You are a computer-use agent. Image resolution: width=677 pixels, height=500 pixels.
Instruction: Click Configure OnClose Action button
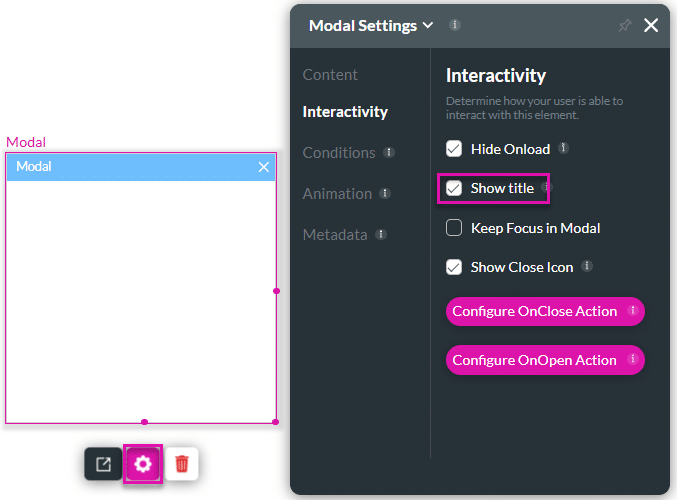(x=545, y=311)
